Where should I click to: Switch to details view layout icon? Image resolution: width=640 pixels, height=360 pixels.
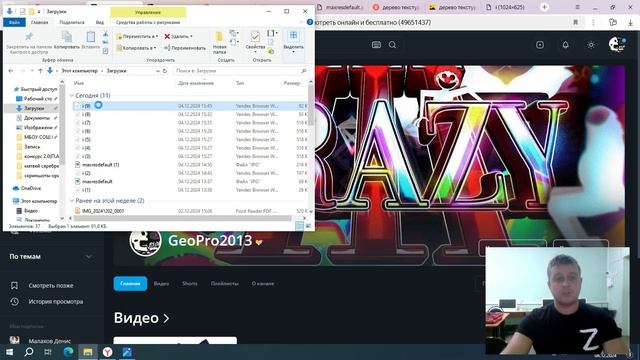tap(300, 226)
